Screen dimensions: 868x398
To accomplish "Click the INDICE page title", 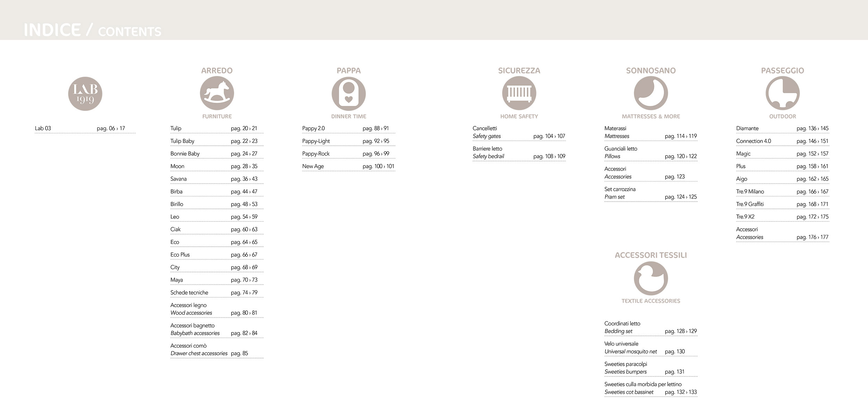I will 52,30.
